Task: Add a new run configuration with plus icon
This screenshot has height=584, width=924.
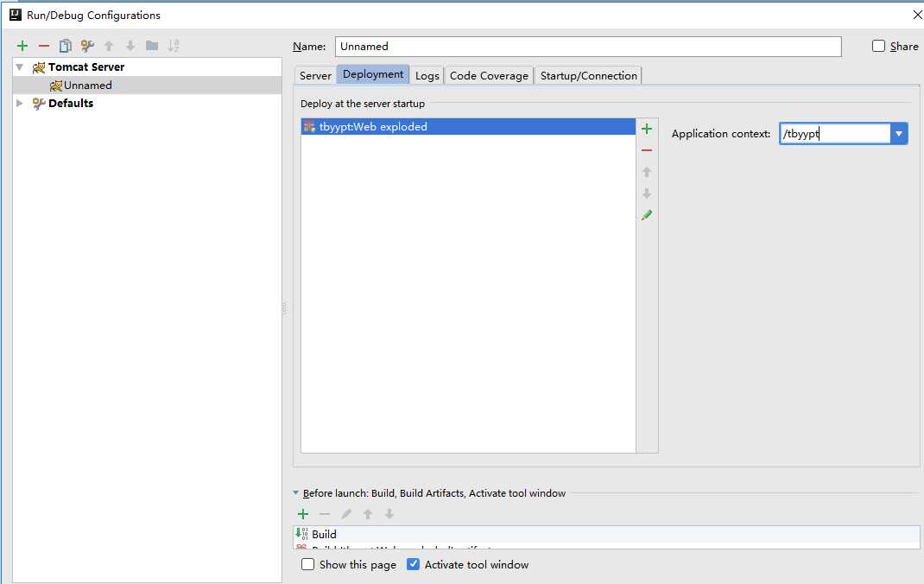Action: (x=22, y=46)
